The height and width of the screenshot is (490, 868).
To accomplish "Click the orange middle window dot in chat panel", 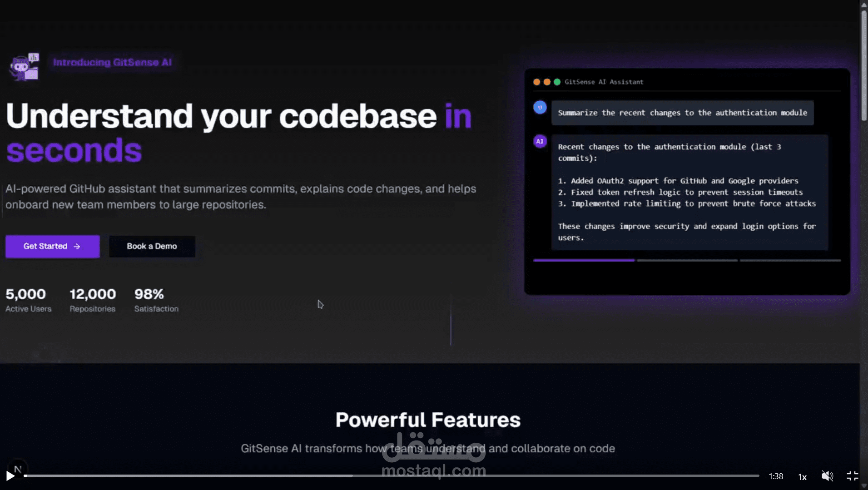I will click(x=547, y=82).
